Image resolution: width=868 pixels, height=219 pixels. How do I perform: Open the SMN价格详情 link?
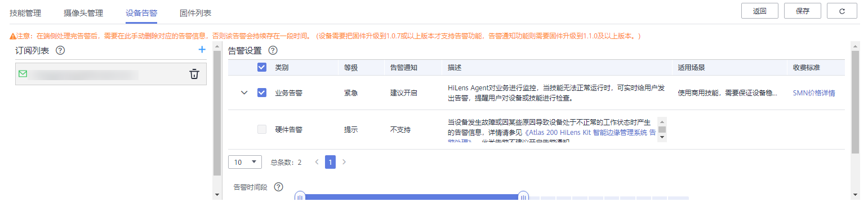click(814, 93)
